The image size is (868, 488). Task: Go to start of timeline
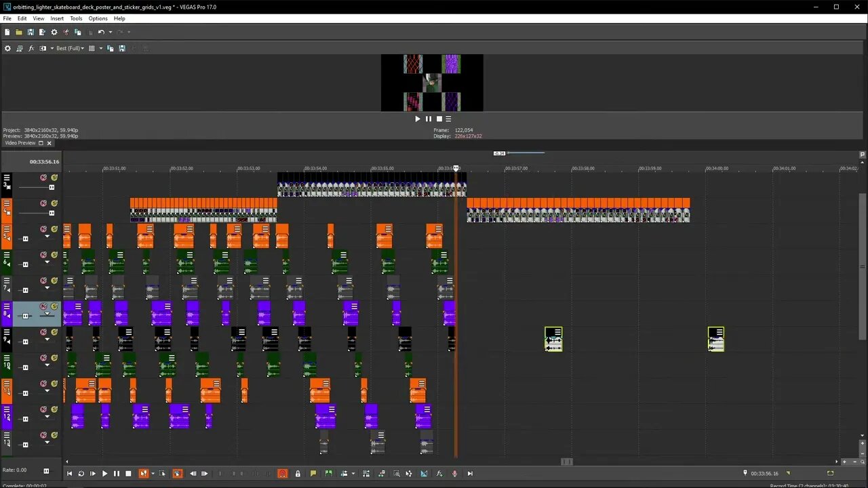[69, 474]
